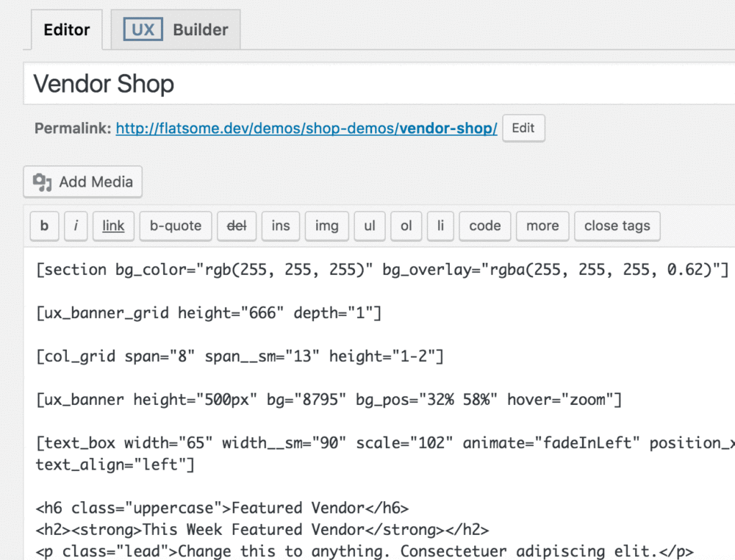Image resolution: width=735 pixels, height=560 pixels.
Task: Insert a hyperlink using link button
Action: pos(113,226)
